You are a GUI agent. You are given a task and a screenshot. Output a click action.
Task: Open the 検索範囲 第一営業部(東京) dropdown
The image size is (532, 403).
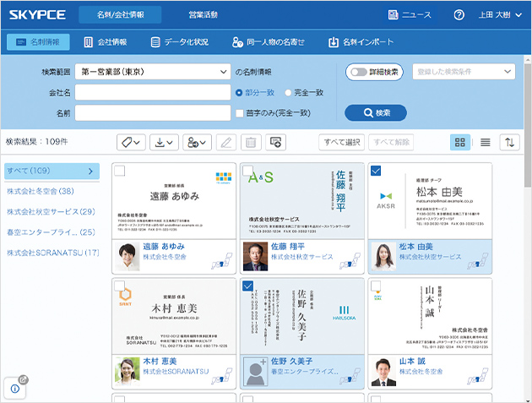click(x=153, y=72)
